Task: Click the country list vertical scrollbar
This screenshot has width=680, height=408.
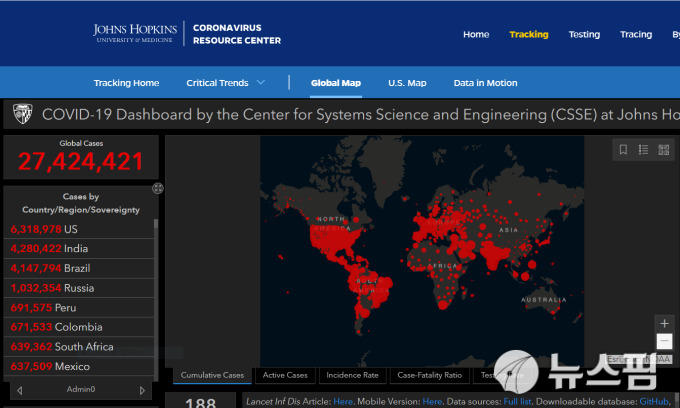Action: 156,299
